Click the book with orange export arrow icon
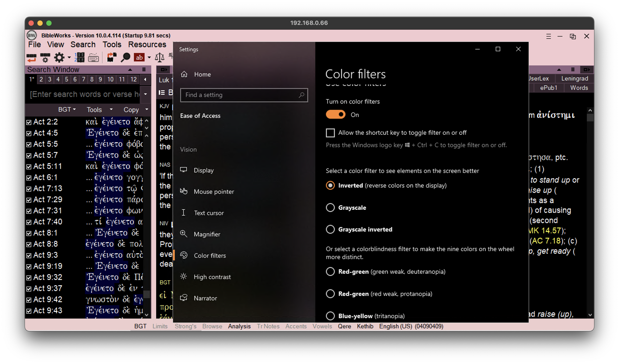The width and height of the screenshot is (619, 364). coord(112,57)
